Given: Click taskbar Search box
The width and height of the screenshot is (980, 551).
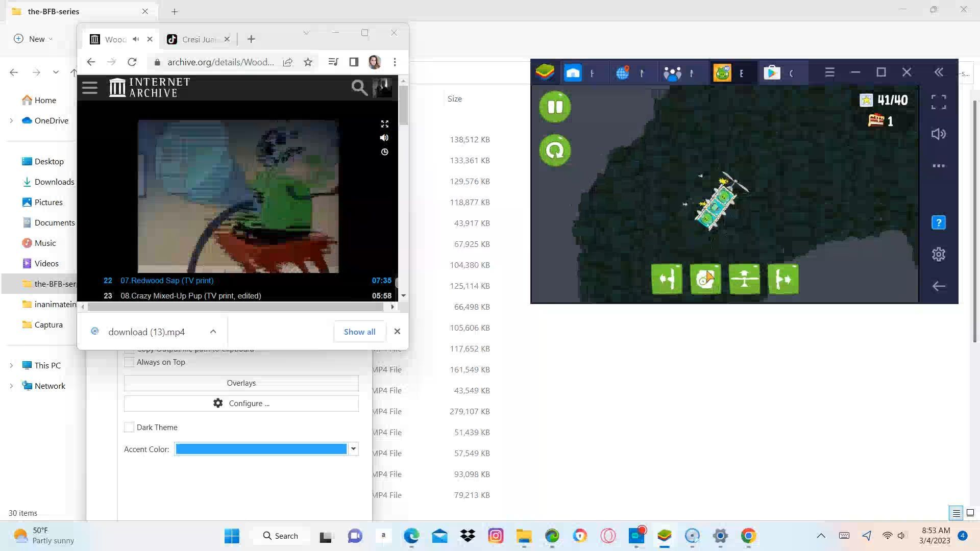Looking at the screenshot, I should click(x=280, y=536).
